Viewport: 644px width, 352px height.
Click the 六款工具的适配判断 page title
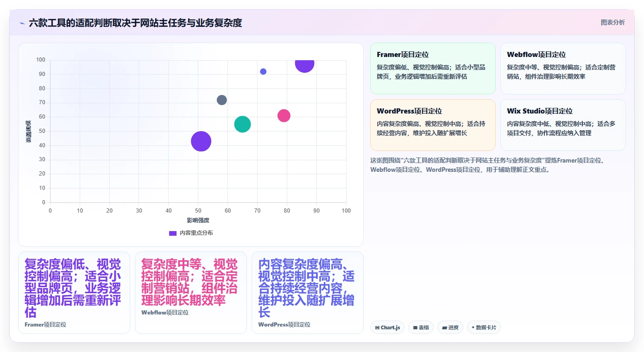coord(135,23)
